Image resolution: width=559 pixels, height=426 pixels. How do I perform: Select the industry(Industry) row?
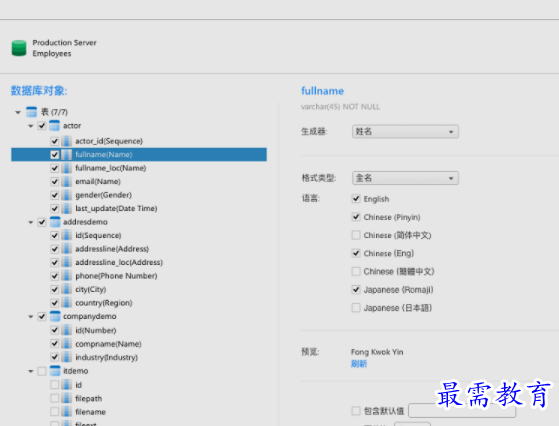click(139, 358)
